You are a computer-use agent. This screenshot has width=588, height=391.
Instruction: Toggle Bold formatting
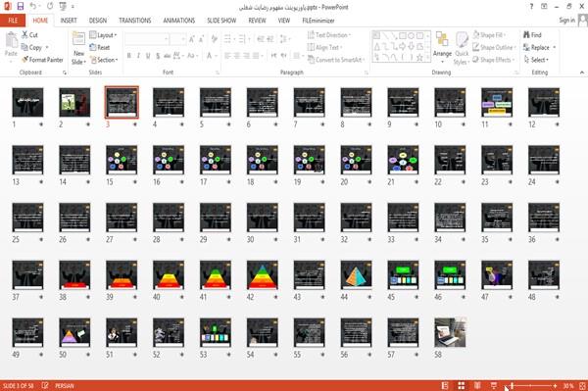129,56
